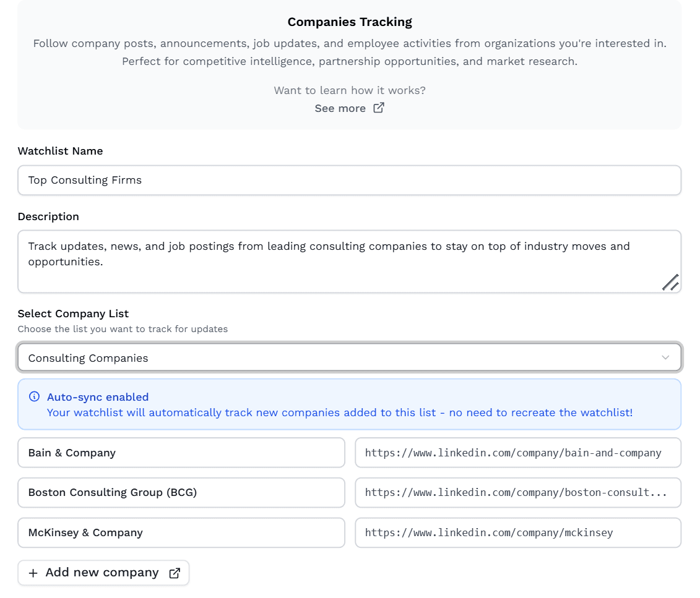Screen dimensions: 700x598
Task: Click the McKinsey & Company name field
Action: tap(181, 532)
